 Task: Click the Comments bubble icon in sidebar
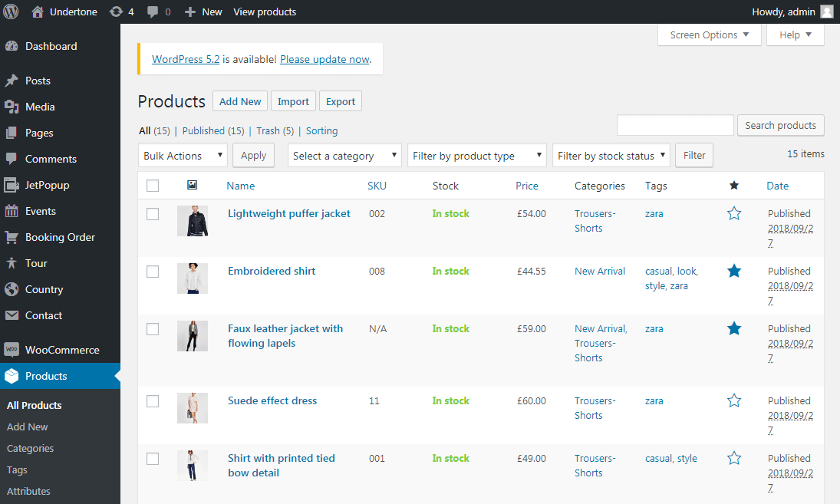pos(12,159)
